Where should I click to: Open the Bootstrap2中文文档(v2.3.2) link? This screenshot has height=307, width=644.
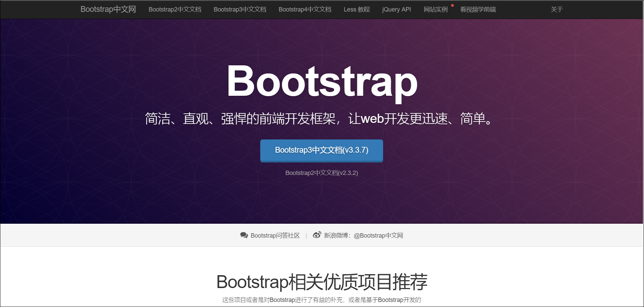pyautogui.click(x=321, y=173)
